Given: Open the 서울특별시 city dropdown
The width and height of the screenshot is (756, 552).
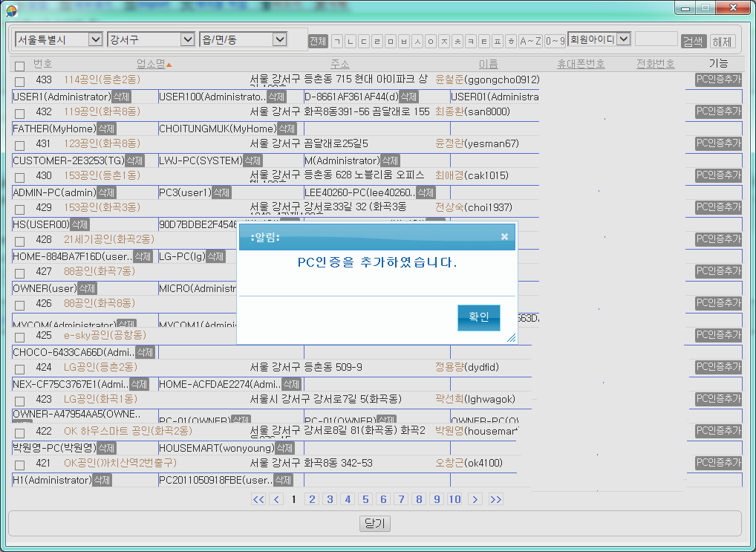Looking at the screenshot, I should pos(59,39).
